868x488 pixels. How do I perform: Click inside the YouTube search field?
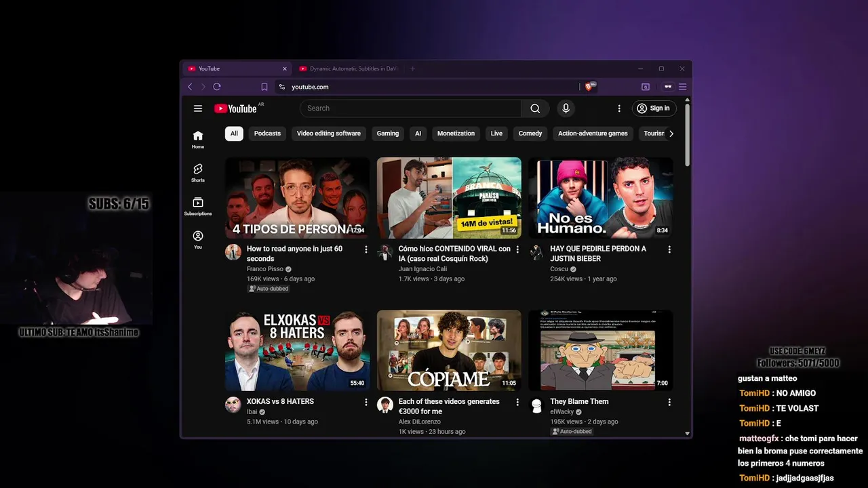[x=410, y=108]
